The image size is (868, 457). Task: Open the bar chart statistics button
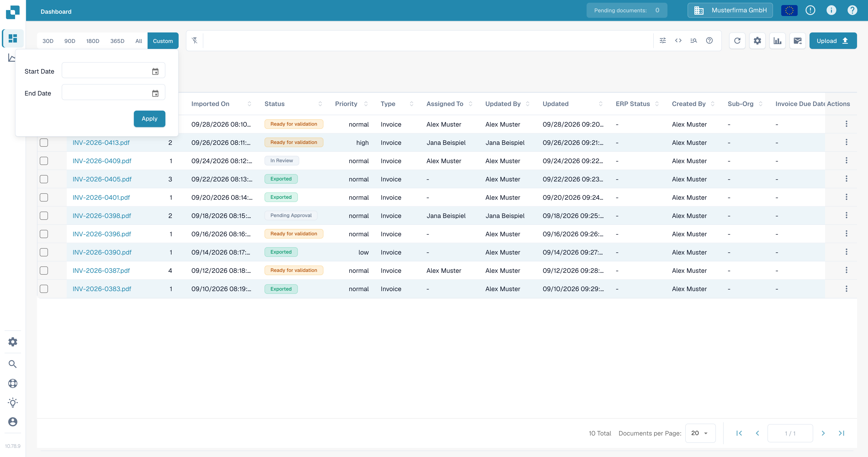click(x=777, y=41)
